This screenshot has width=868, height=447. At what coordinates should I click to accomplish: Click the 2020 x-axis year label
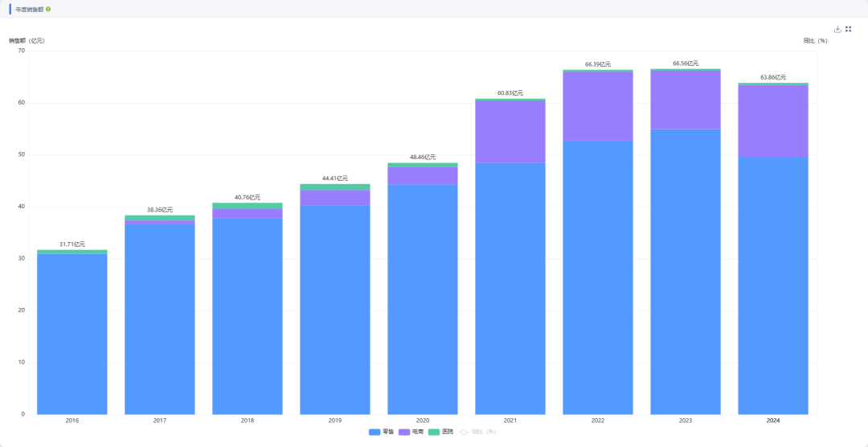pos(422,420)
